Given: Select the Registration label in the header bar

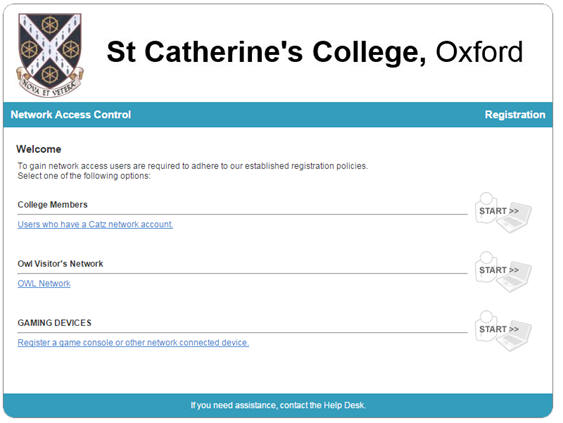Looking at the screenshot, I should 515,115.
